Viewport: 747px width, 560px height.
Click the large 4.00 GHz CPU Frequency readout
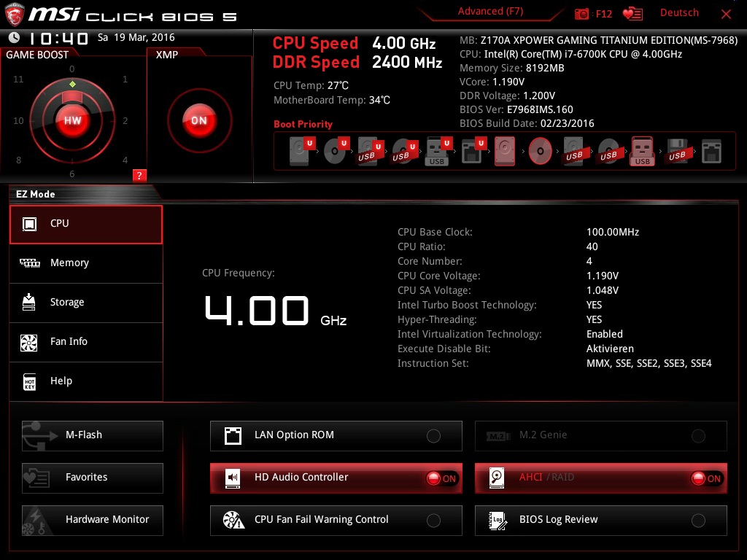point(275,311)
